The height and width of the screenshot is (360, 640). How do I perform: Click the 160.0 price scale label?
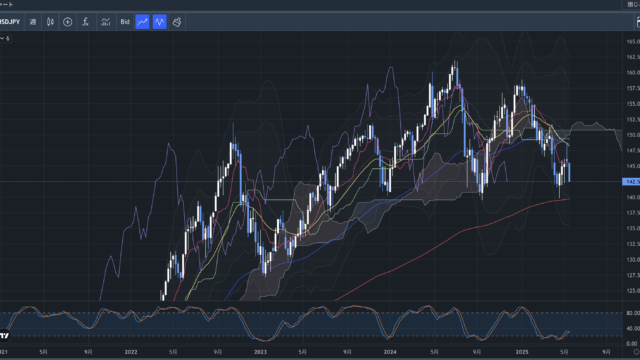click(633, 72)
